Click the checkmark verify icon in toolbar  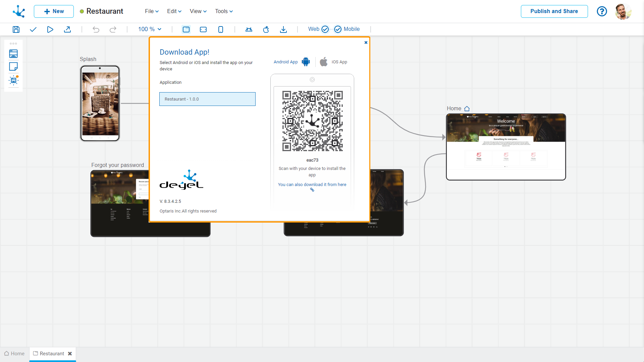coord(33,29)
